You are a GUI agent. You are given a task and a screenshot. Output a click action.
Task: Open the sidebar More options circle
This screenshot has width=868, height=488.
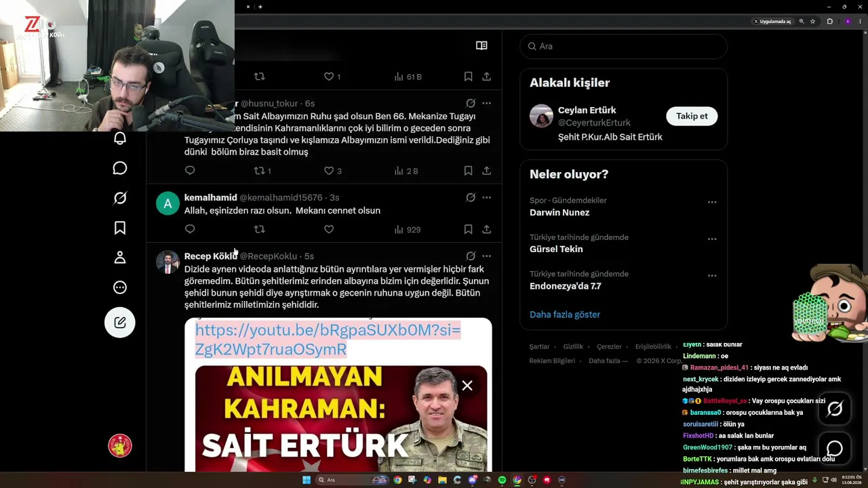pyautogui.click(x=120, y=287)
